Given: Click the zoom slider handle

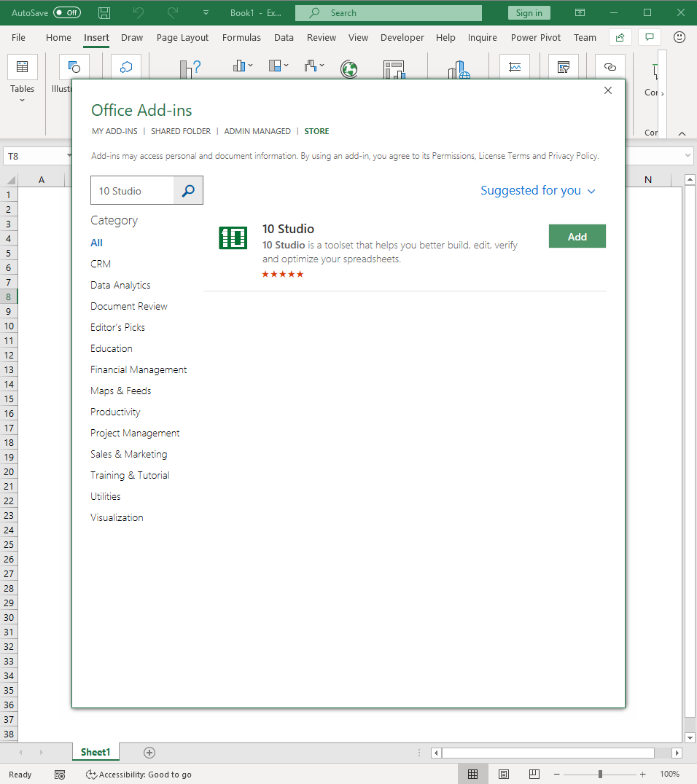Looking at the screenshot, I should coord(600,774).
